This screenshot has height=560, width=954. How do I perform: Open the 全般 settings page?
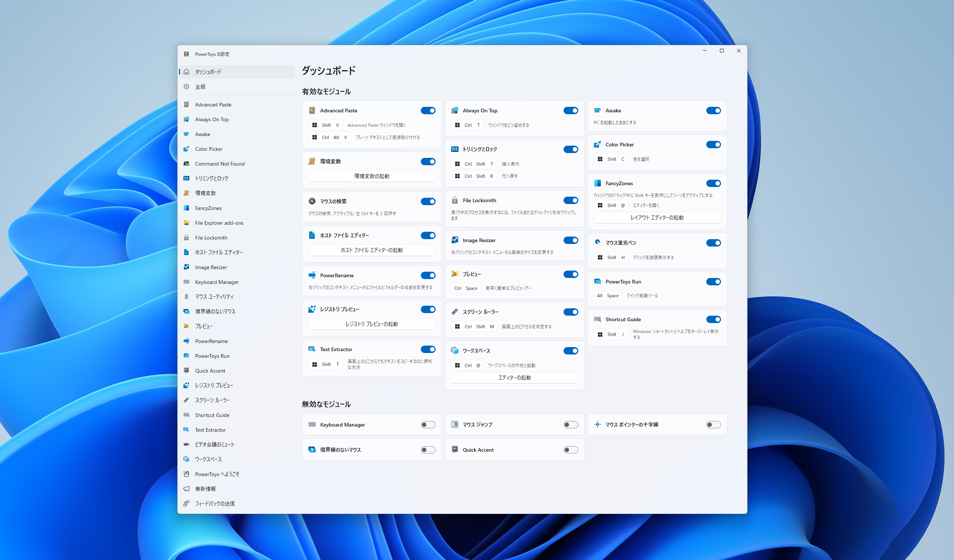point(200,86)
